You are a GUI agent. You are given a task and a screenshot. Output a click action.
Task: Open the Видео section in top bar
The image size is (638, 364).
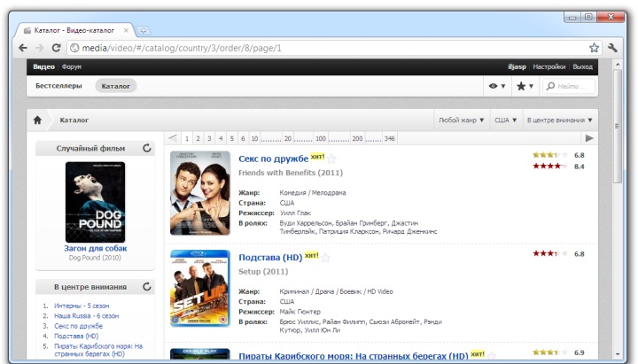point(44,66)
